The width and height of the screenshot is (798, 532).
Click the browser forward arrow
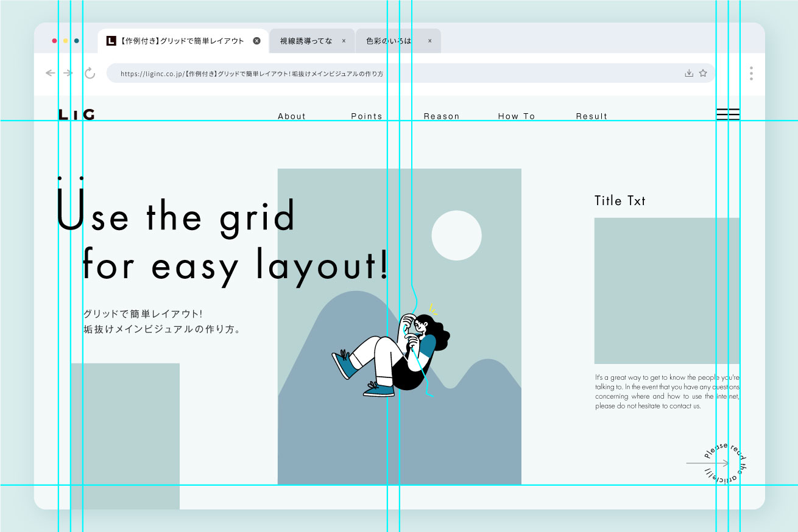tap(68, 73)
